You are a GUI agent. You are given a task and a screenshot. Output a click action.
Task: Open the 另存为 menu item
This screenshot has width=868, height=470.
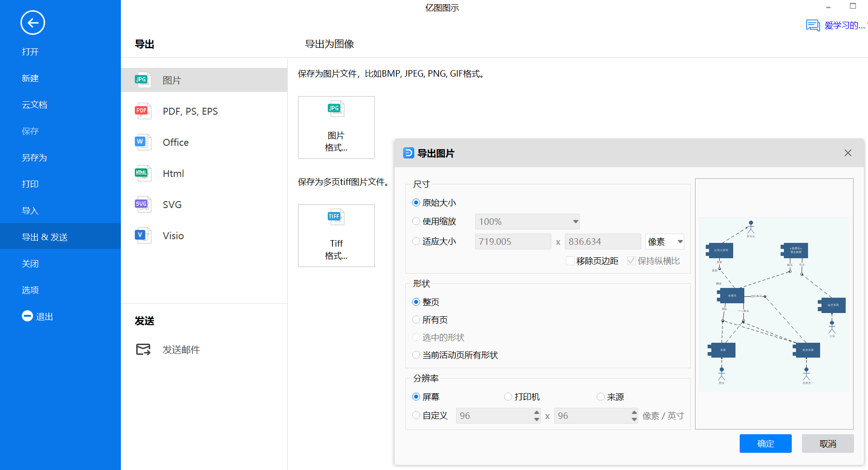point(34,157)
